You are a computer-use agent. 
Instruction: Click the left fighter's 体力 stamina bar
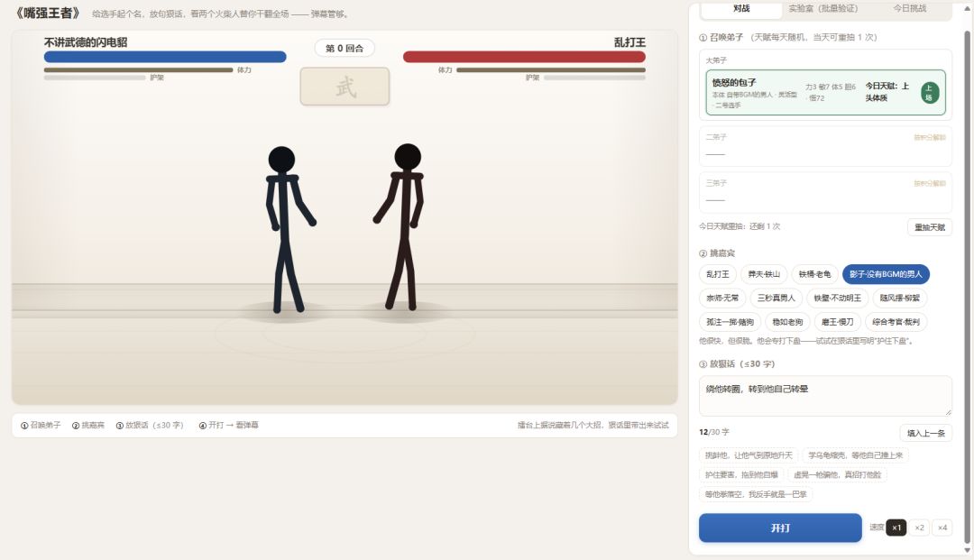click(139, 70)
